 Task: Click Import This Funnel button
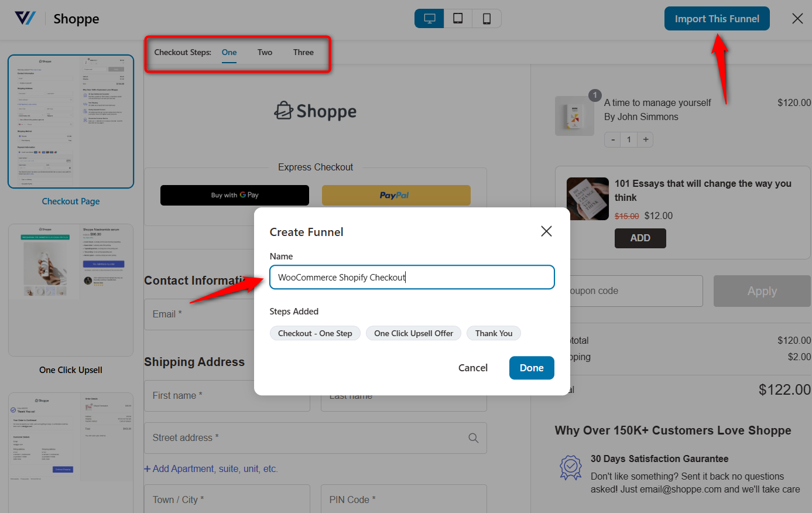pyautogui.click(x=717, y=19)
